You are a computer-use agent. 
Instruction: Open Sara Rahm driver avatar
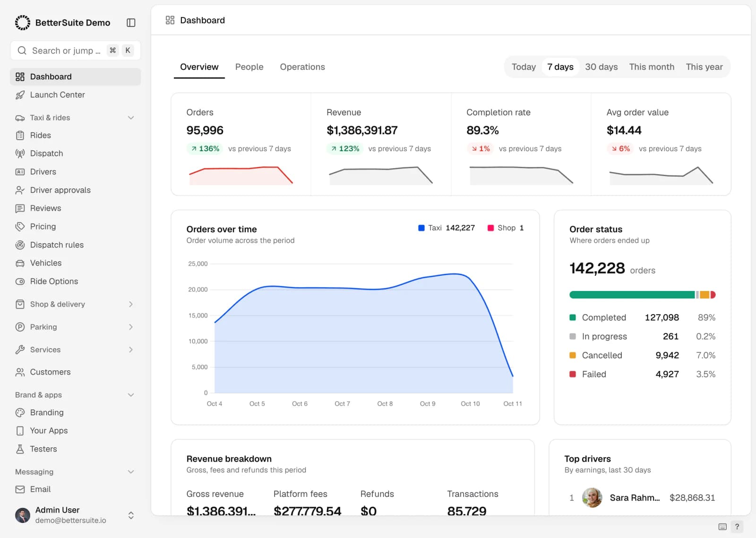592,498
